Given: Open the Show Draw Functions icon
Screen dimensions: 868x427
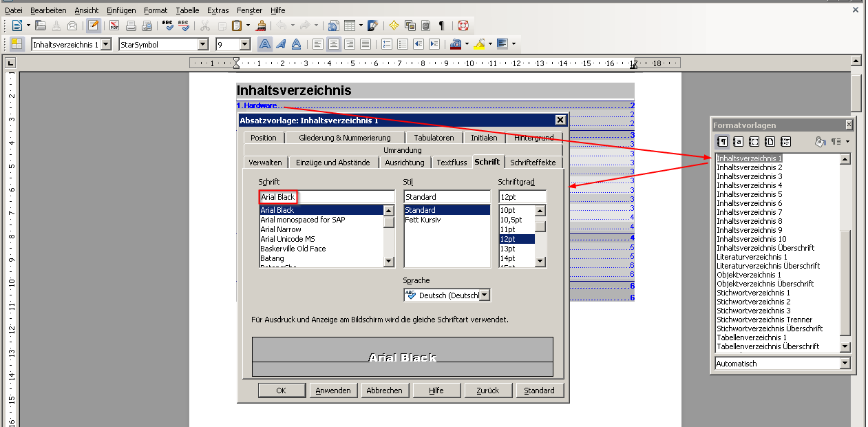Looking at the screenshot, I should [372, 25].
